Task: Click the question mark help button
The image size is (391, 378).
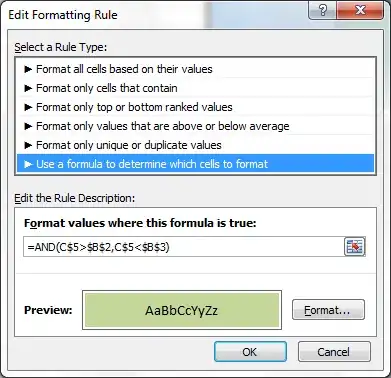Action: (323, 11)
